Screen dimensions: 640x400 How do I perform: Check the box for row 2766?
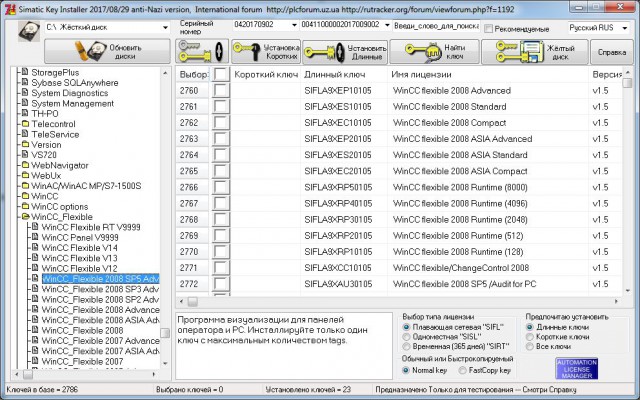220,187
